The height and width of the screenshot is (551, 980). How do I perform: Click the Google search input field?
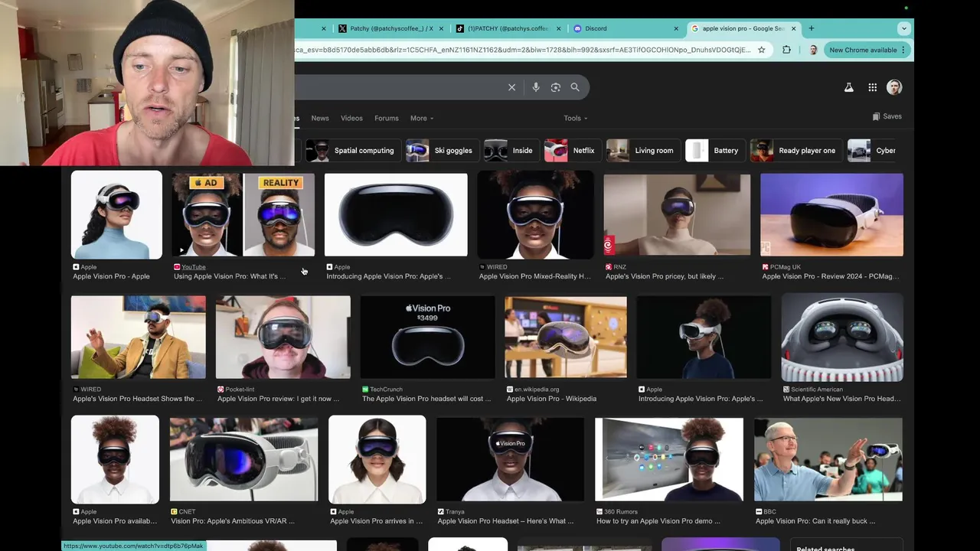pyautogui.click(x=398, y=87)
